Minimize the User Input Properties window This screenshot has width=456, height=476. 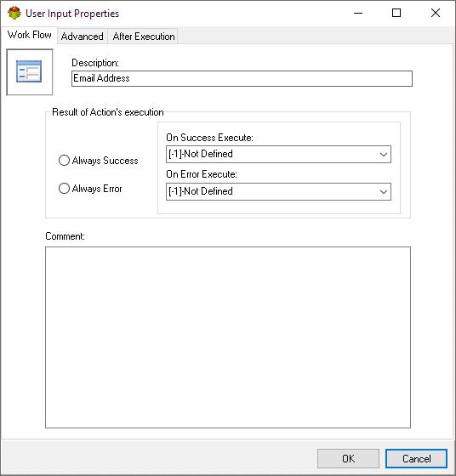(x=358, y=13)
